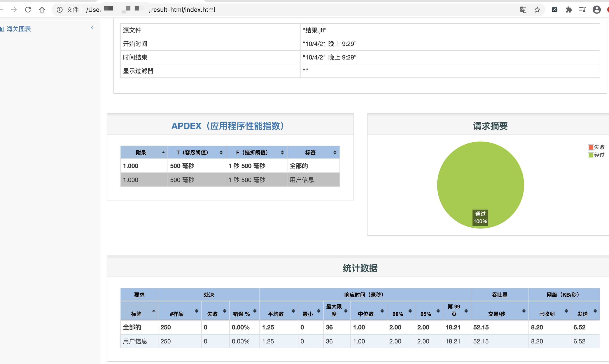Sort statistics by 中位数 column

(x=369, y=311)
